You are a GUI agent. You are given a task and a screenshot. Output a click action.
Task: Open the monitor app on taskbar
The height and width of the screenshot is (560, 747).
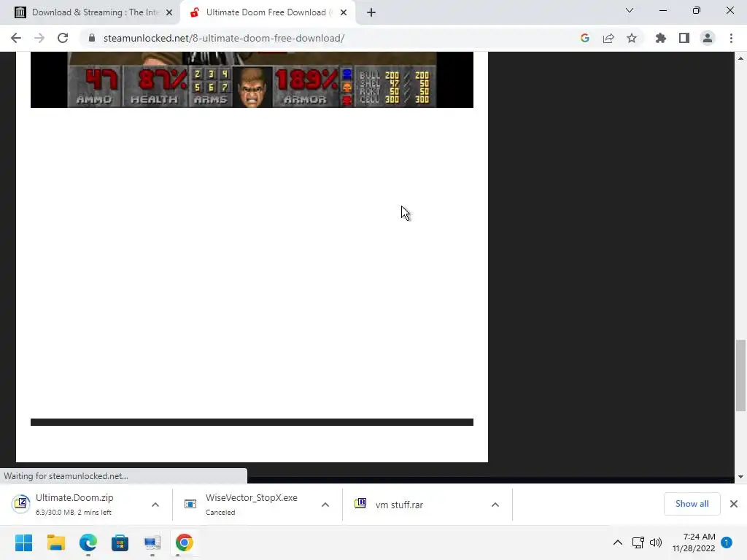pos(152,542)
